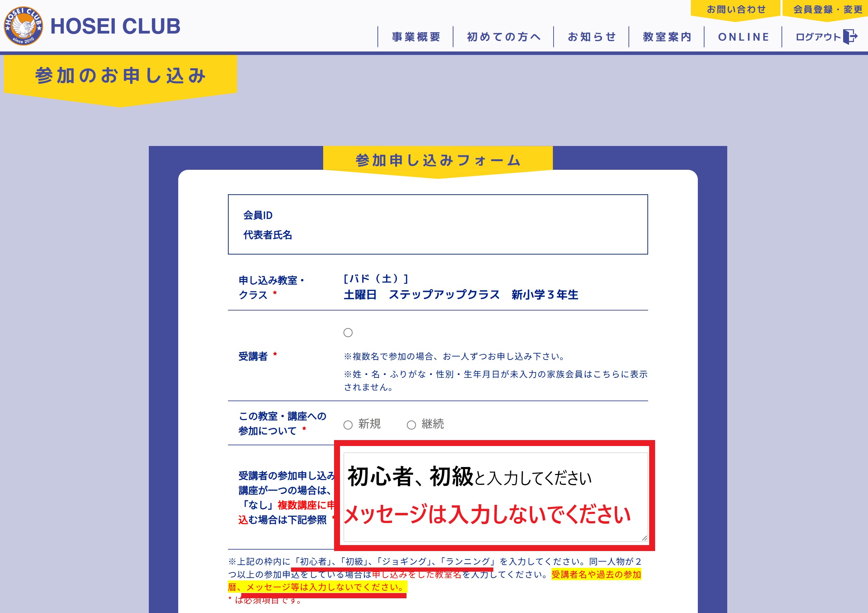
Task: Choose the 新規 radio option
Action: (x=348, y=425)
